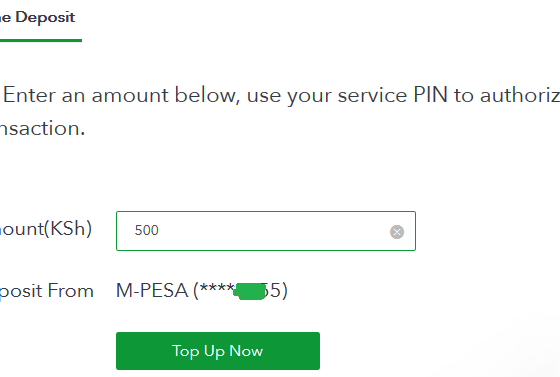
Task: Click the word "PIN" in the instruction line
Action: [x=430, y=95]
